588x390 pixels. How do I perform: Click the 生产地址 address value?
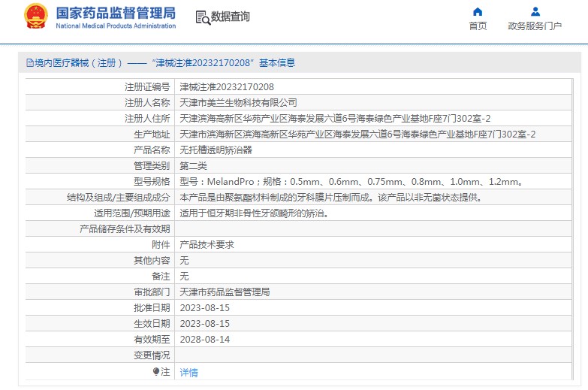click(x=357, y=135)
